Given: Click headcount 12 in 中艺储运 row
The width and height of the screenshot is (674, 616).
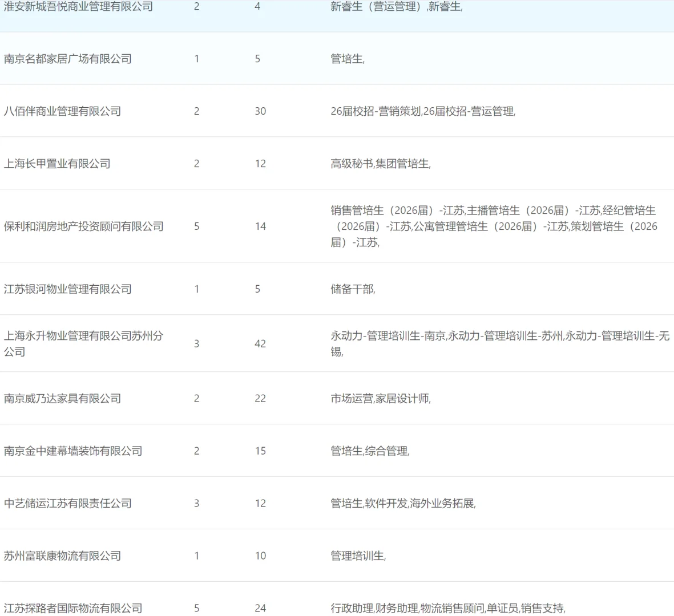Looking at the screenshot, I should [260, 504].
